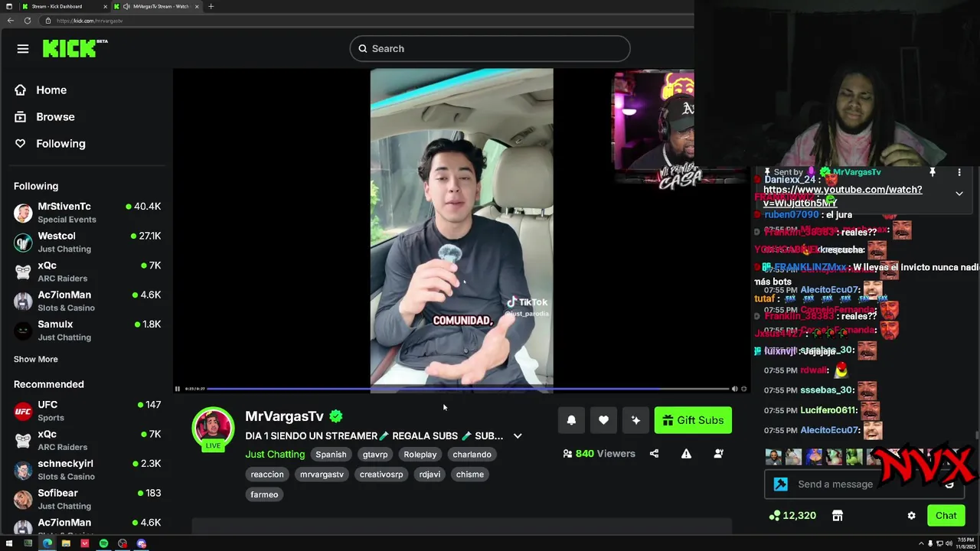Open Sofibear recommended channel

(x=87, y=500)
